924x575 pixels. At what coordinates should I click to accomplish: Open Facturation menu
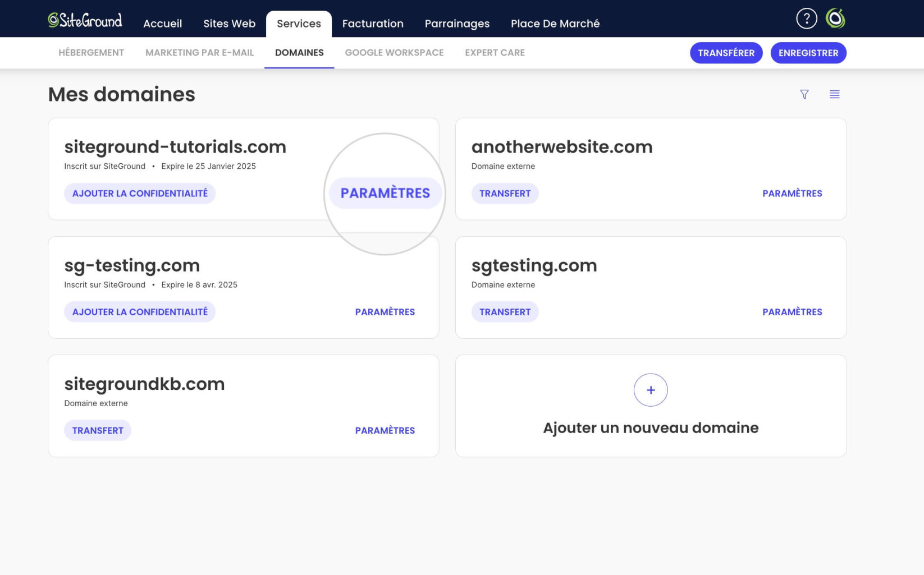tap(373, 24)
